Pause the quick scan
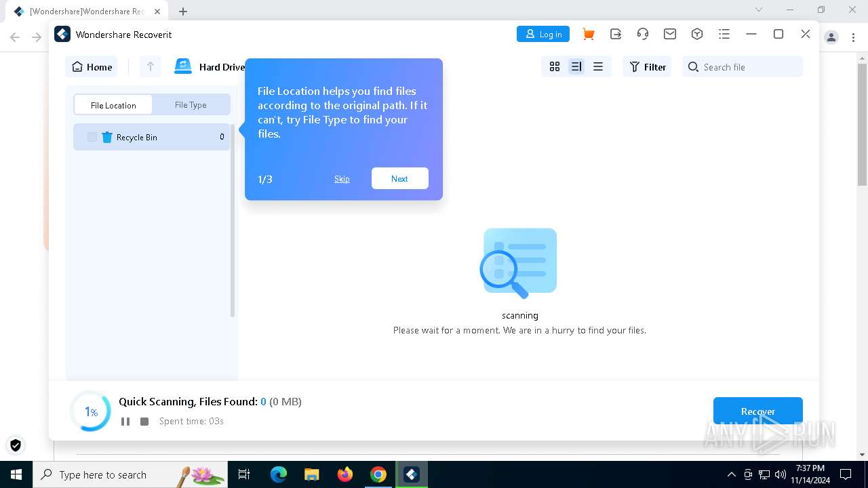 125,422
